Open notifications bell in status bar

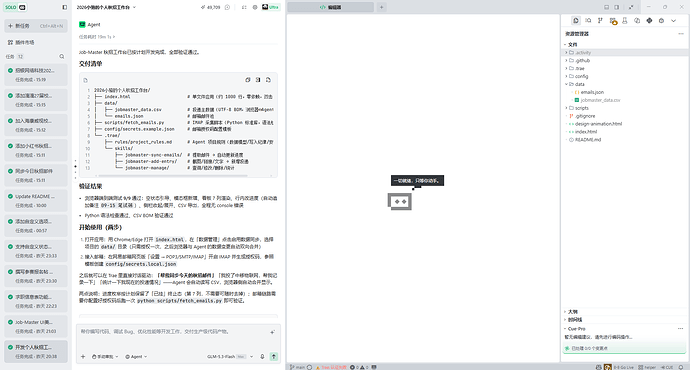[681, 367]
